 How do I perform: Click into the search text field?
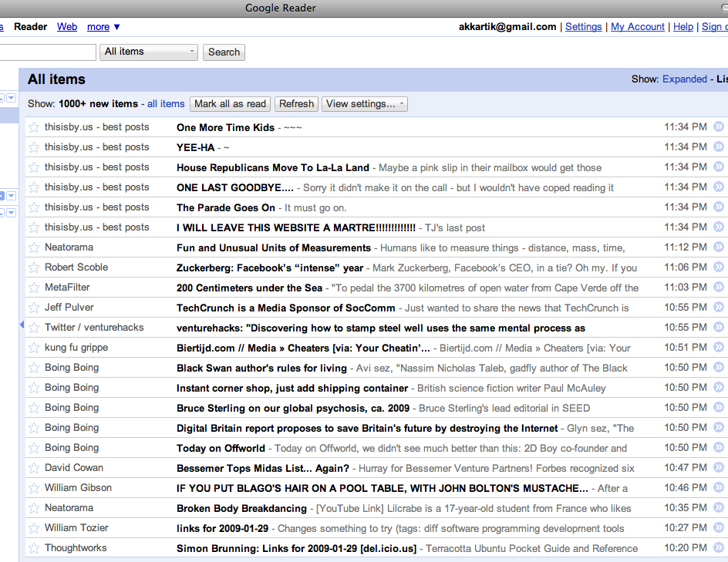(47, 52)
